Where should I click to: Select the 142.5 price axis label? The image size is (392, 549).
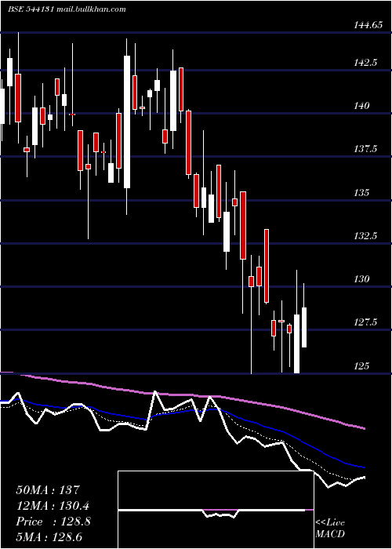click(x=365, y=63)
